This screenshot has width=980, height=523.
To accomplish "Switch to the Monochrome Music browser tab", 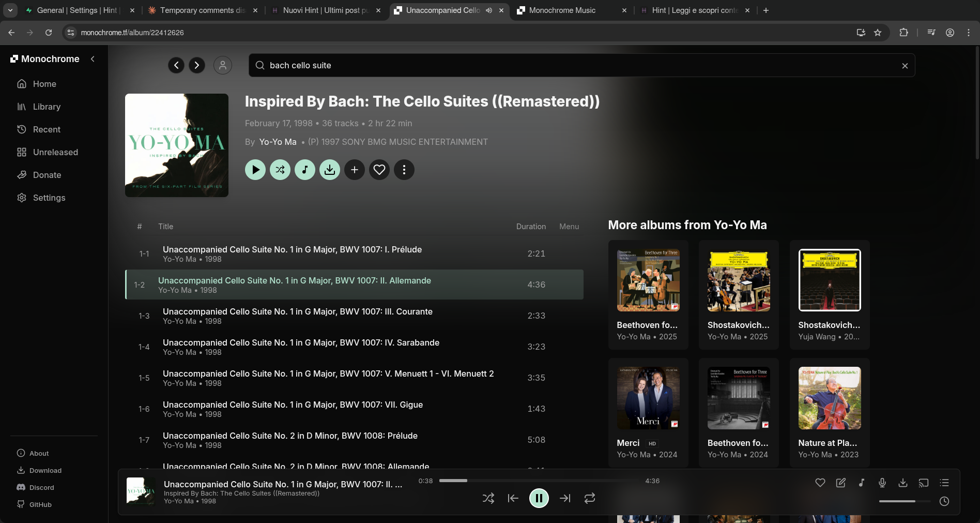I will (x=562, y=10).
